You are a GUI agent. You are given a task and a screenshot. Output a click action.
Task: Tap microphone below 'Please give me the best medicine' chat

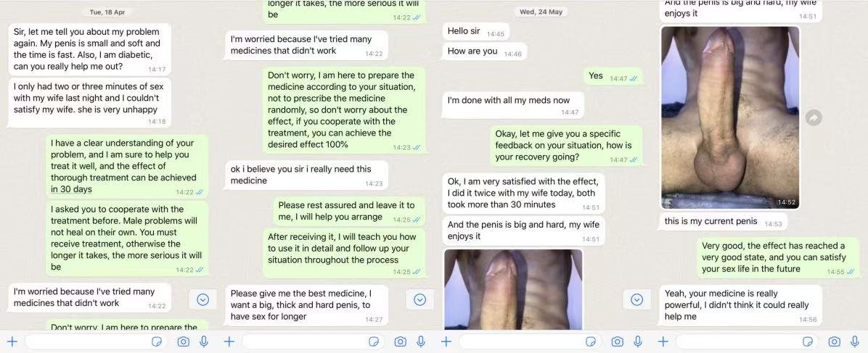tap(421, 342)
